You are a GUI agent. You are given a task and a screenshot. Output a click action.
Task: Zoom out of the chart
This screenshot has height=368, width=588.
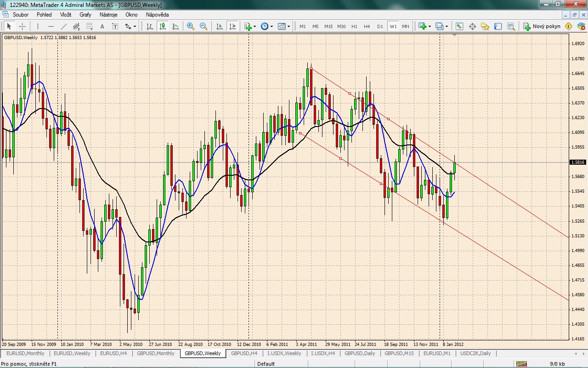[x=203, y=26]
